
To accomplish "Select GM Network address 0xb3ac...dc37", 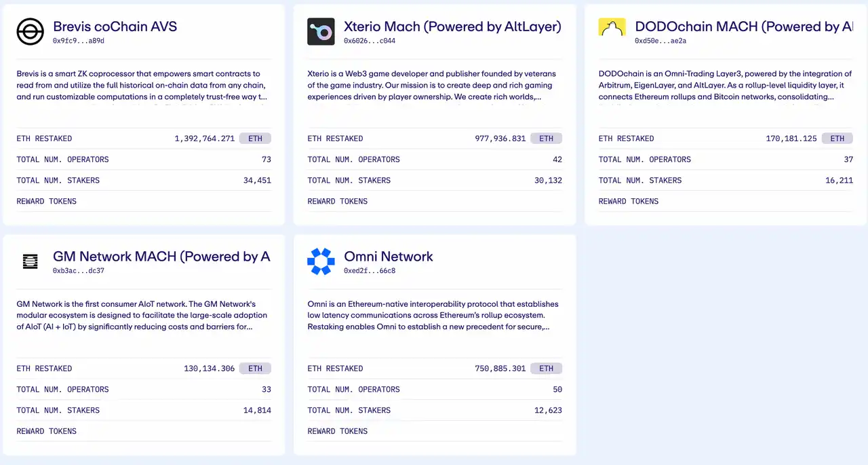I will [79, 271].
